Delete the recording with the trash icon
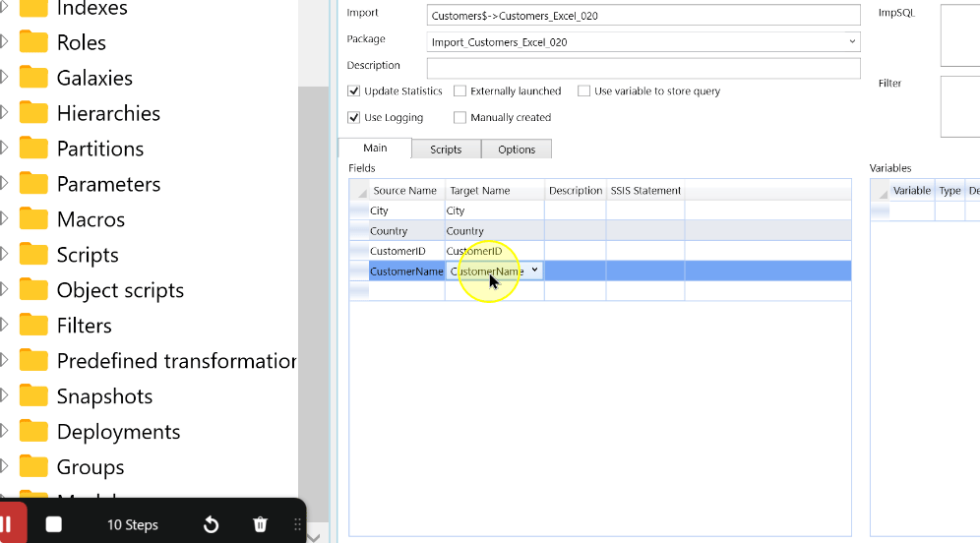Viewport: 980px width, 543px height. point(260,525)
